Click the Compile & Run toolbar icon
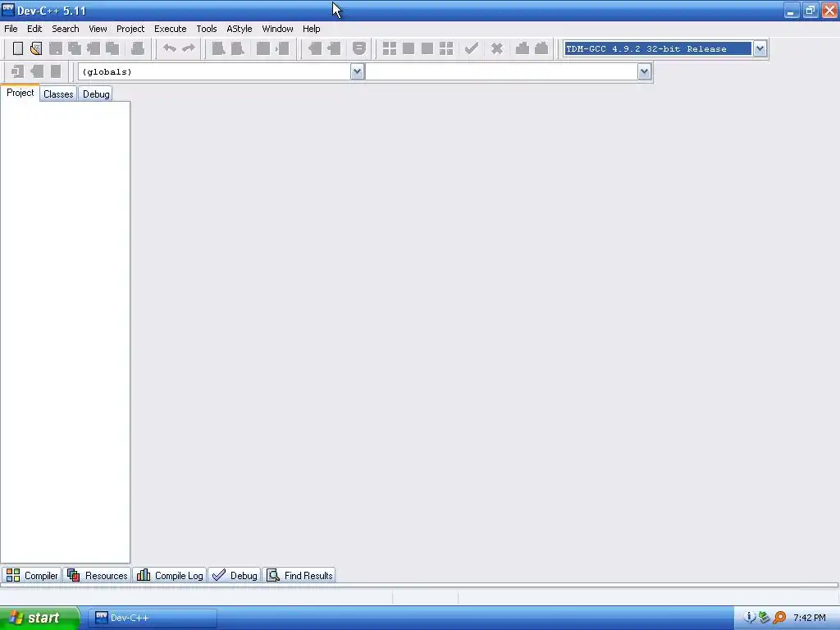 coord(427,48)
